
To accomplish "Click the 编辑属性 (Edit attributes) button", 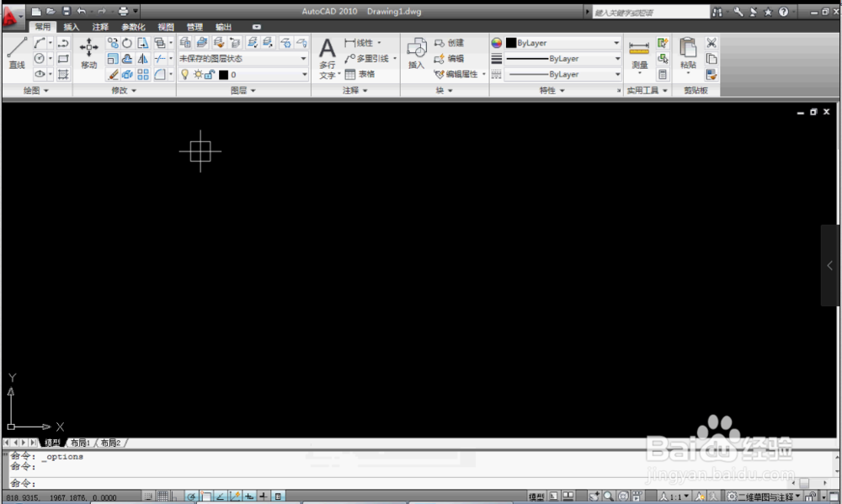I will [x=460, y=74].
